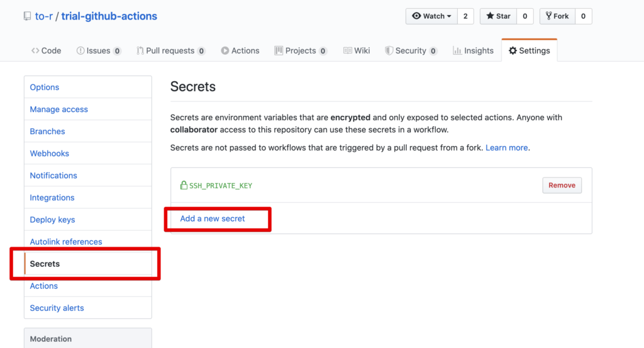Click the SSH_PRIVATE_KEY secret name
644x348 pixels.
221,186
